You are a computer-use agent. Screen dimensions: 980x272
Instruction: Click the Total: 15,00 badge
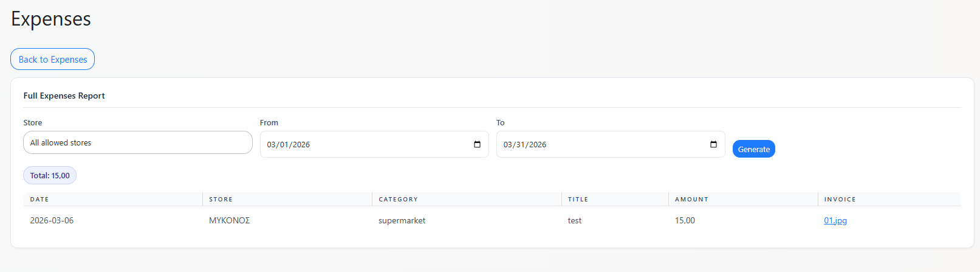(50, 175)
